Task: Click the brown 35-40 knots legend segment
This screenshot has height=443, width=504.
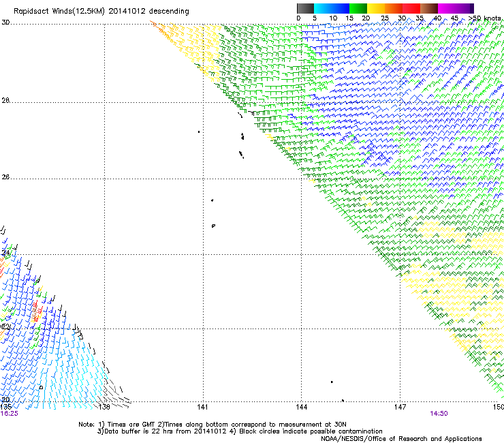Action: pyautogui.click(x=429, y=8)
